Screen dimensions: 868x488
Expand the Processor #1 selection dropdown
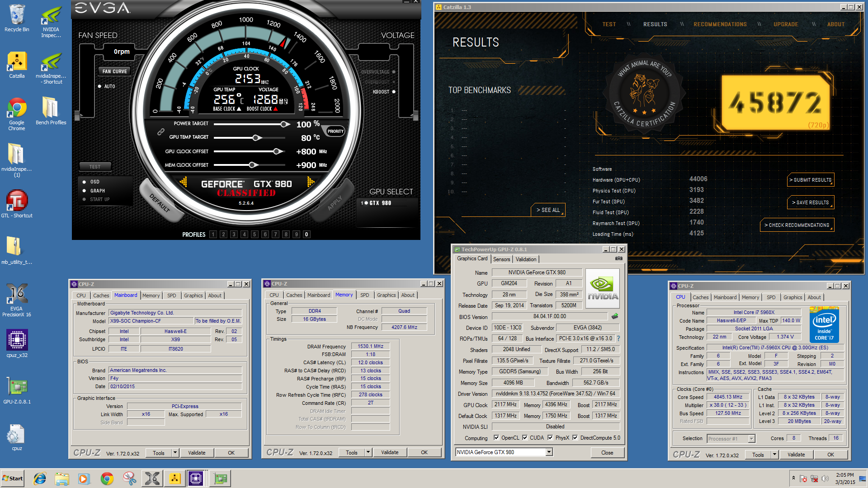point(751,438)
